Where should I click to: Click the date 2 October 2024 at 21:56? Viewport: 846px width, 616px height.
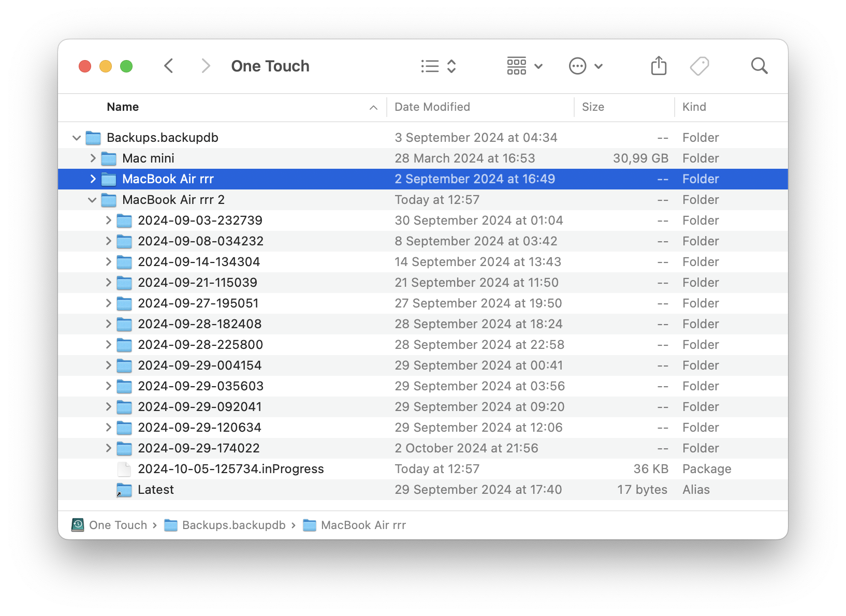click(466, 448)
